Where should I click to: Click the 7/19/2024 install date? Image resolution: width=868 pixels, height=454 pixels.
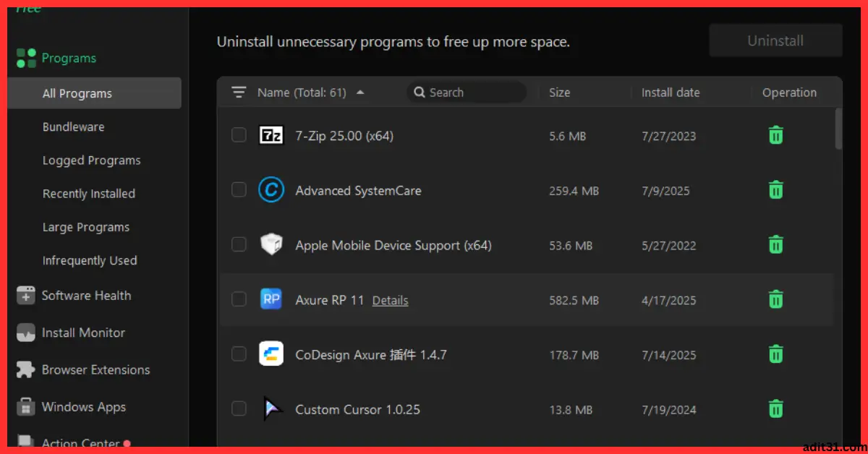pos(668,410)
